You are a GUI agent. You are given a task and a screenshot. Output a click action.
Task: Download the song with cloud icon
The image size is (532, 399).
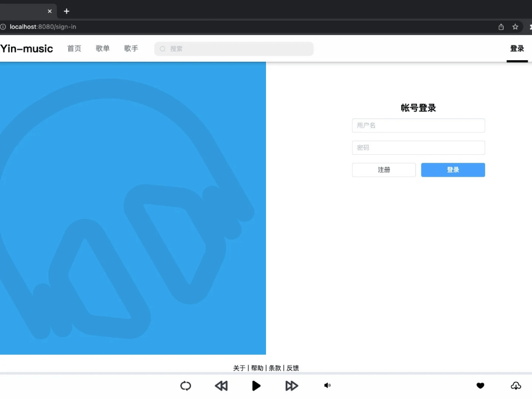click(x=516, y=385)
